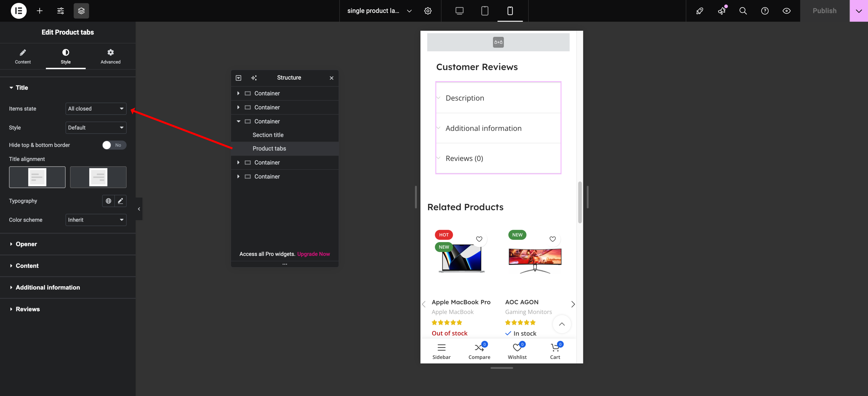Toggle the Structure layers icon in the top bar
868x396 pixels.
click(x=81, y=11)
